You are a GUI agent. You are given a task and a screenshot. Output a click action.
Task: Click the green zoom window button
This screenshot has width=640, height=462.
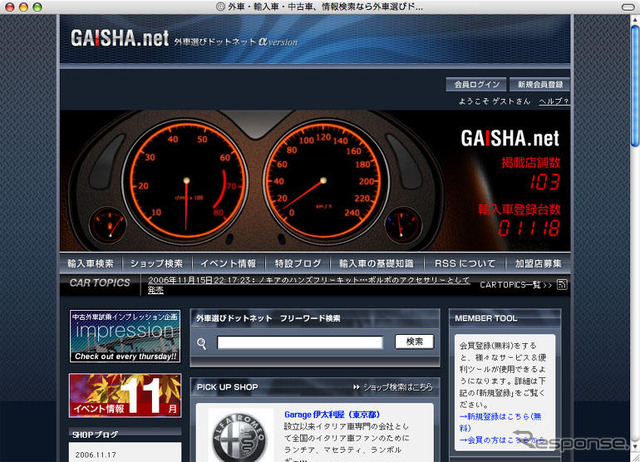pyautogui.click(x=37, y=7)
